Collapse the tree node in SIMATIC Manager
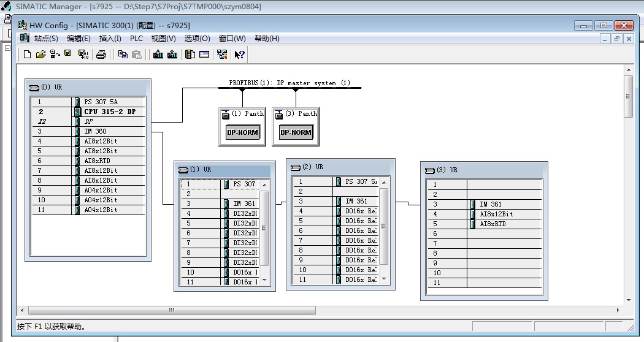644x342 pixels. [x=7, y=48]
